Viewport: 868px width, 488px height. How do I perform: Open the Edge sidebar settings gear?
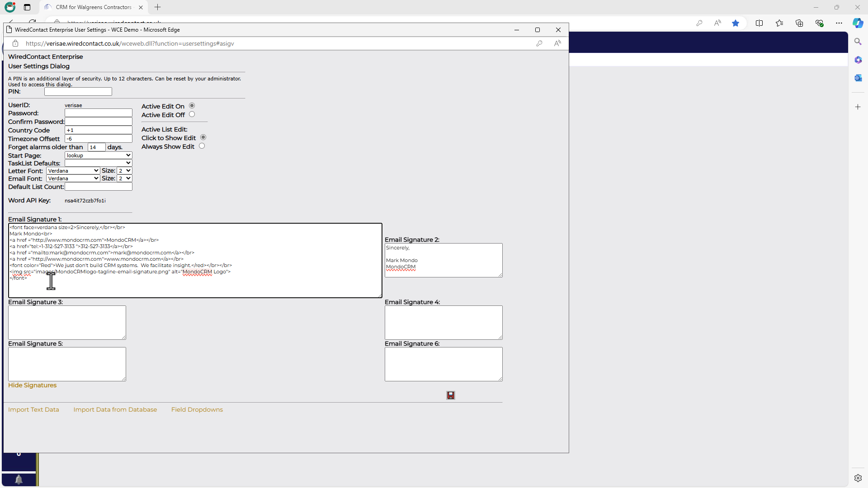(858, 478)
